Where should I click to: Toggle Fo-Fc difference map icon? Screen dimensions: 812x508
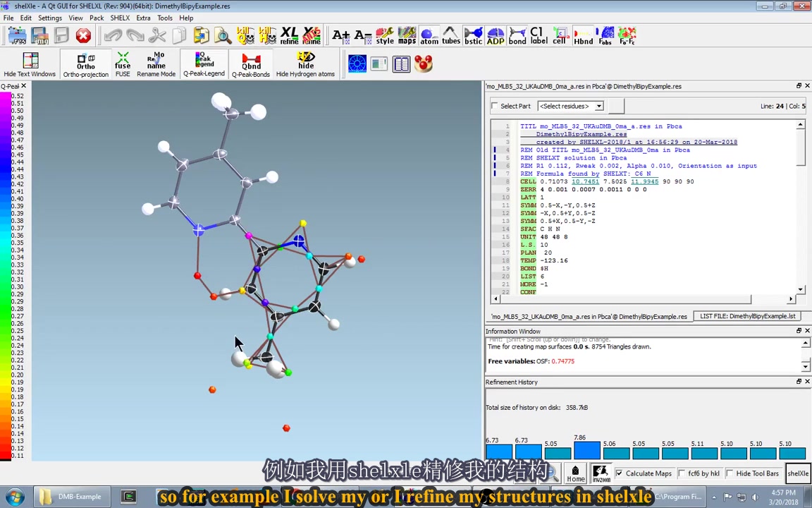(627, 36)
